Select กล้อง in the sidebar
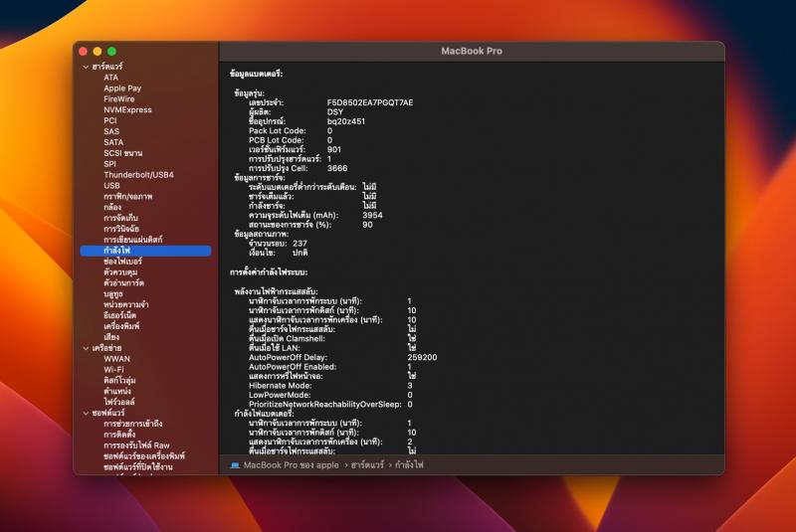The height and width of the screenshot is (532, 796). tap(112, 208)
